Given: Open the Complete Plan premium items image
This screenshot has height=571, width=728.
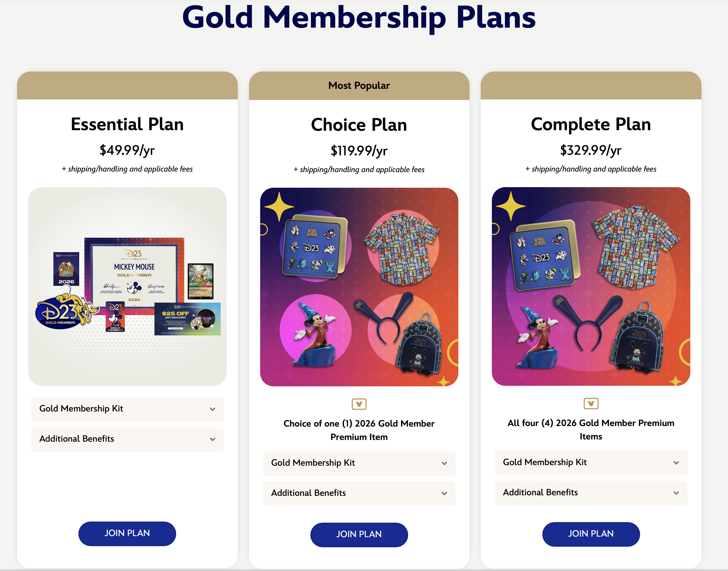Looking at the screenshot, I should [x=591, y=286].
